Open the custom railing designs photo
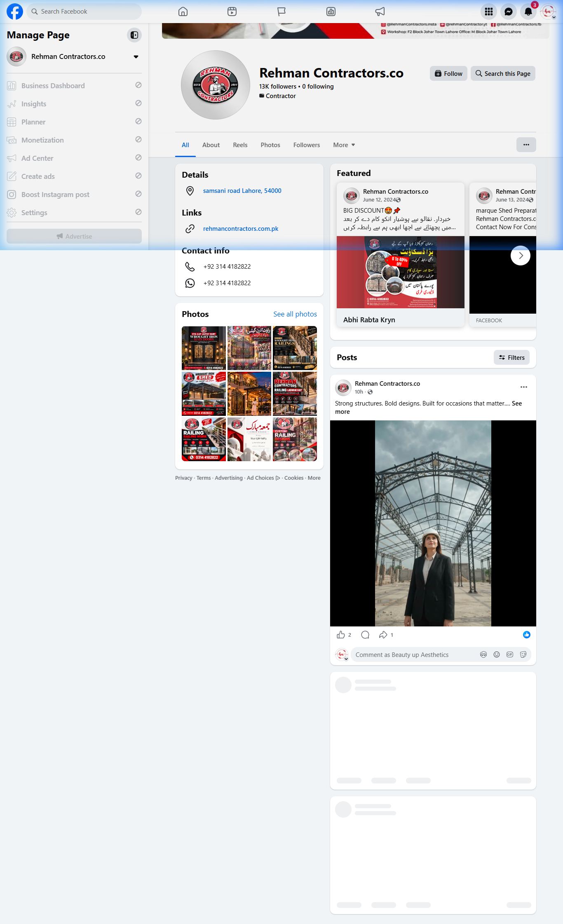The width and height of the screenshot is (563, 924). (x=295, y=439)
